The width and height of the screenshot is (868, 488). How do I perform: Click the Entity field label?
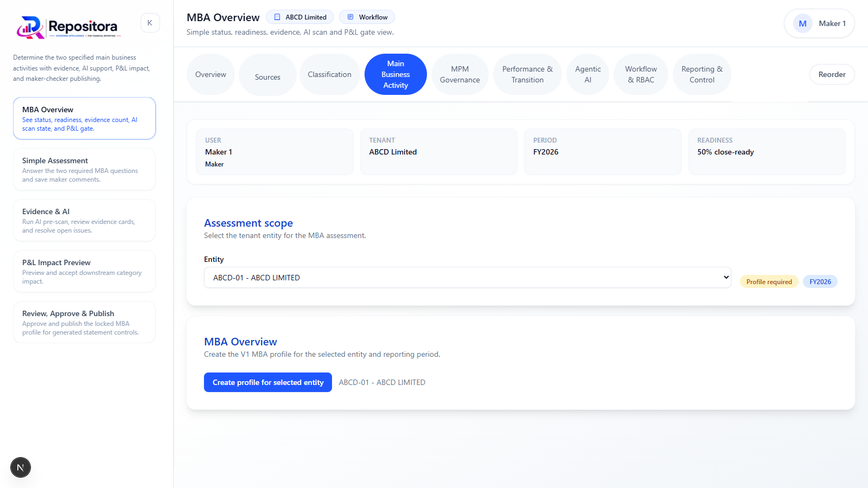214,259
